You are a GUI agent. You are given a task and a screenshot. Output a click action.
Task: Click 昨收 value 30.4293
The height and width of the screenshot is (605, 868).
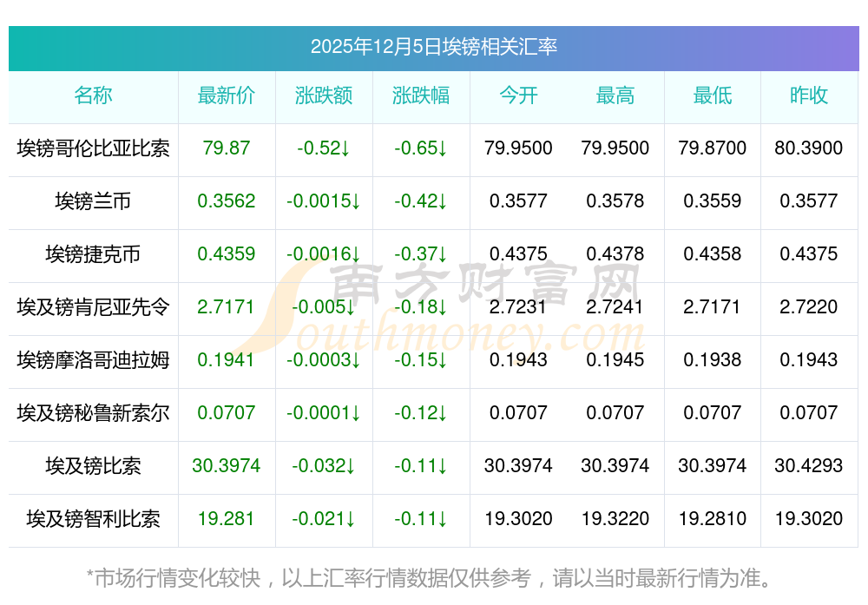[x=809, y=466]
